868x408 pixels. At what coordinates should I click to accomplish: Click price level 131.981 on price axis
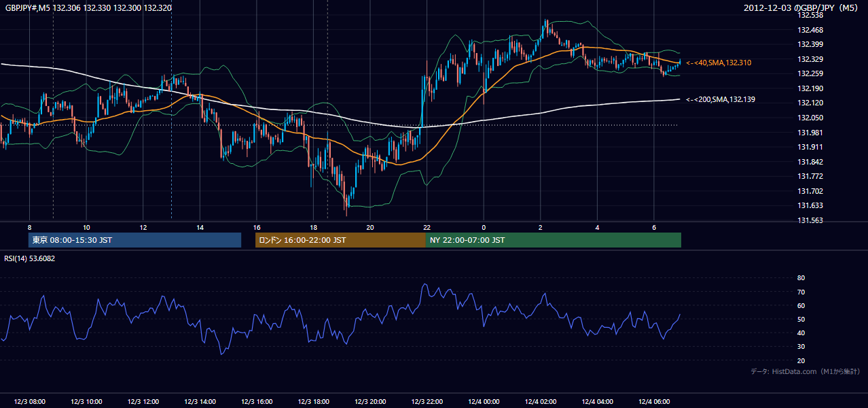click(x=810, y=133)
